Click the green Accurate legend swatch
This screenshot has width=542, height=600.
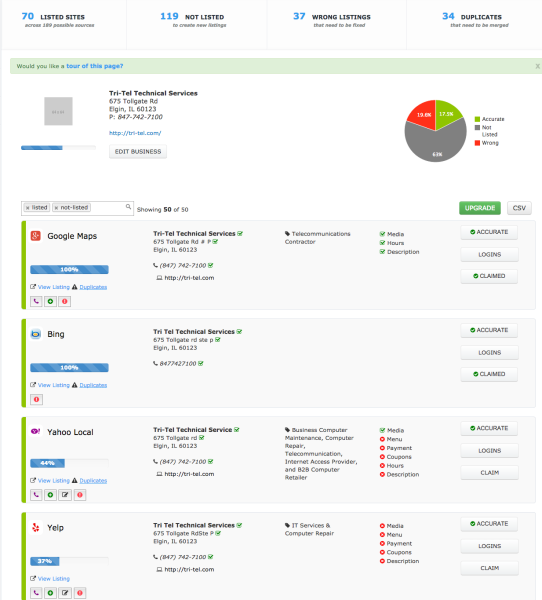pos(477,119)
